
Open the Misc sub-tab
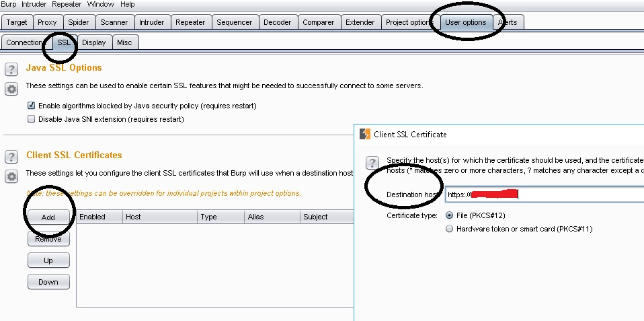pos(124,42)
